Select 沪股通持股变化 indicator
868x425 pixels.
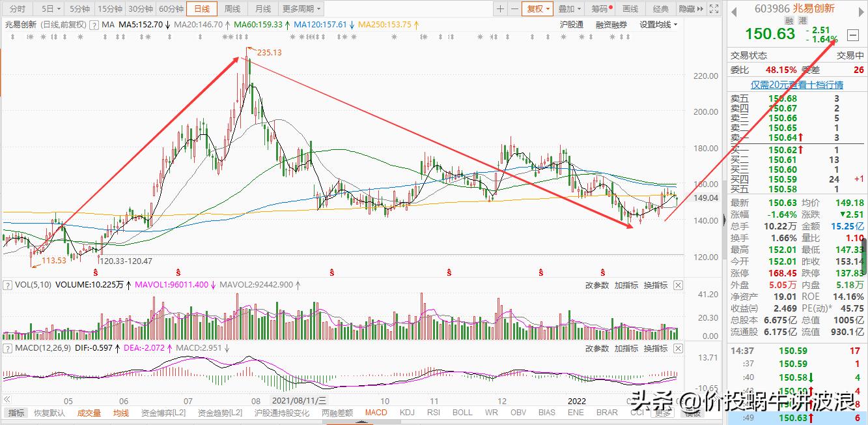click(282, 413)
